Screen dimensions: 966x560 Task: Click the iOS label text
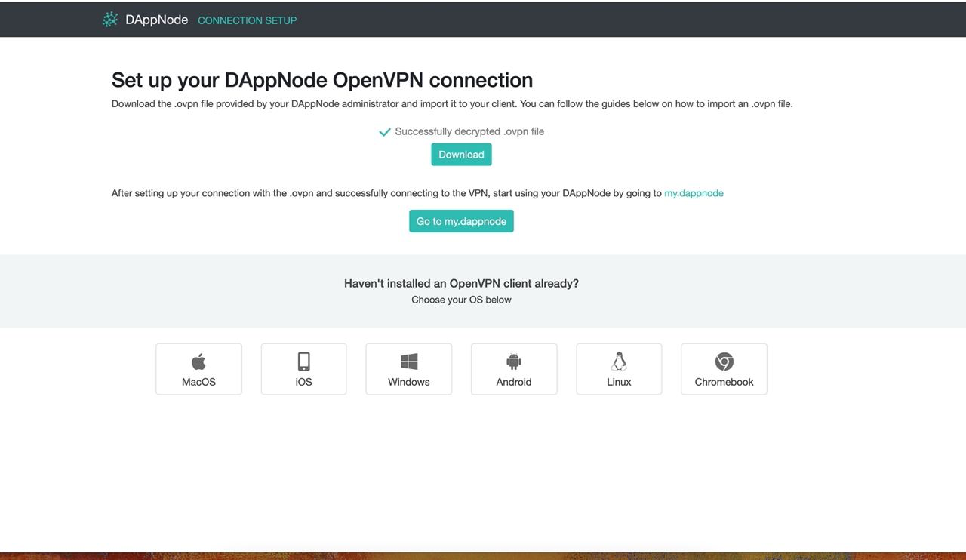304,382
